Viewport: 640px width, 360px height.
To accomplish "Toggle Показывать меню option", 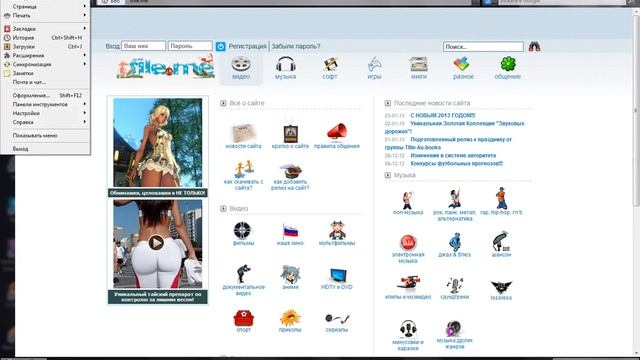I will tap(45, 136).
